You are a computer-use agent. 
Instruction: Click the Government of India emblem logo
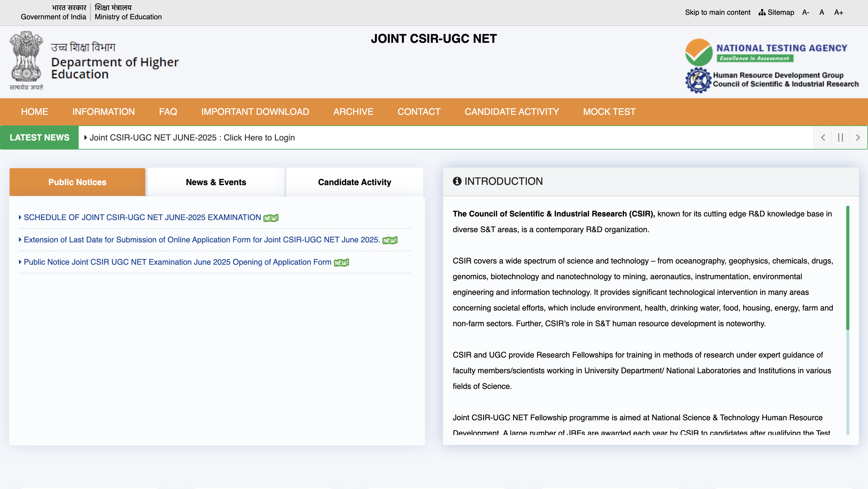26,61
